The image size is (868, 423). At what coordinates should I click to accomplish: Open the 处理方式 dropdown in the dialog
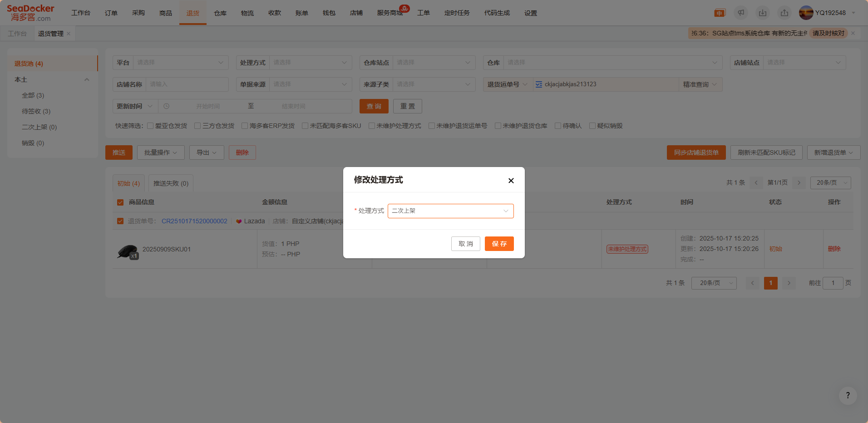point(450,211)
